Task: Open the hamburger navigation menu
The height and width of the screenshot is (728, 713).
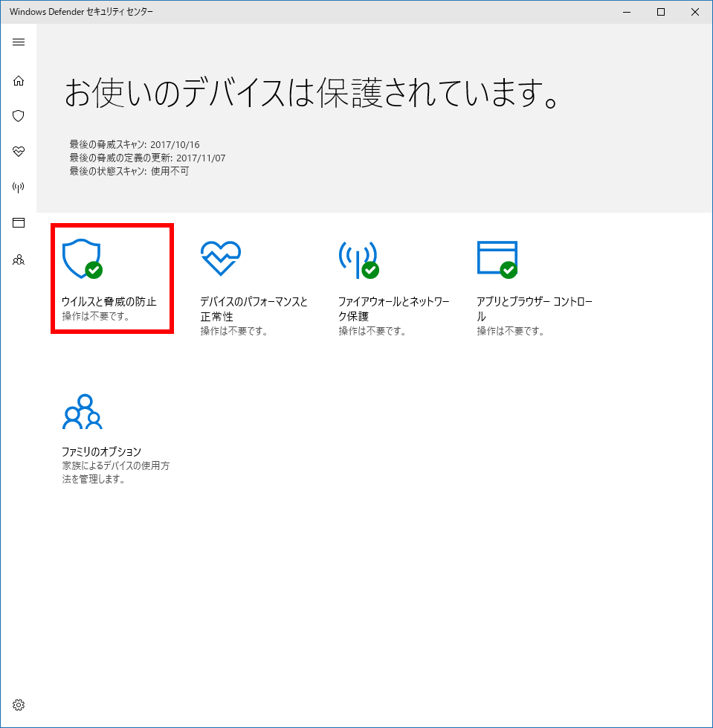Action: click(19, 42)
